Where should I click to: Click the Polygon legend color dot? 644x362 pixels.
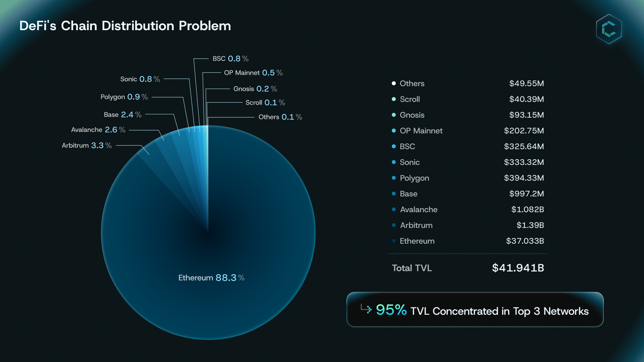coord(394,178)
